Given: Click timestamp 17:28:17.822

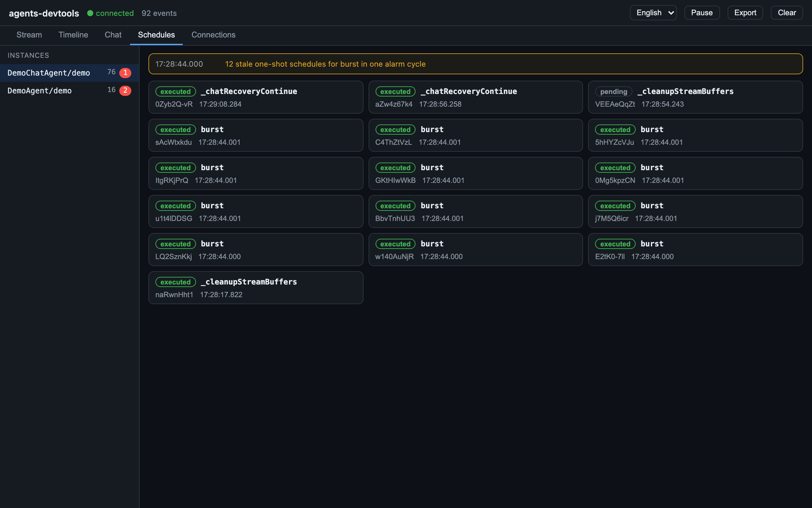Looking at the screenshot, I should click(x=221, y=295).
